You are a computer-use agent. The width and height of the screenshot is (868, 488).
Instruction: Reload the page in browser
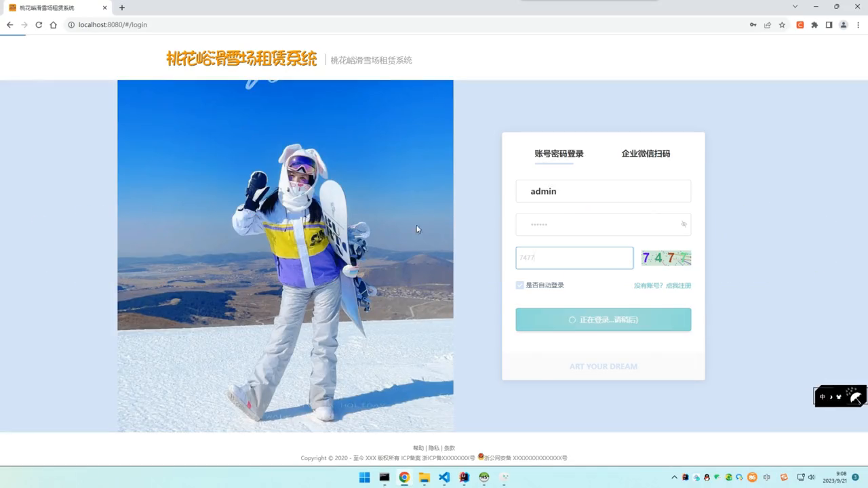(39, 25)
